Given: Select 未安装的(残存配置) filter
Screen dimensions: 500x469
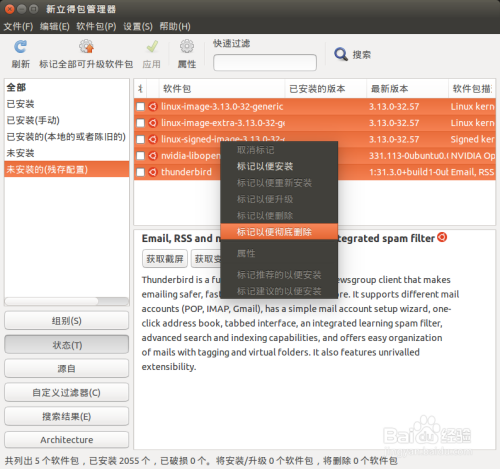Looking at the screenshot, I should tap(67, 169).
